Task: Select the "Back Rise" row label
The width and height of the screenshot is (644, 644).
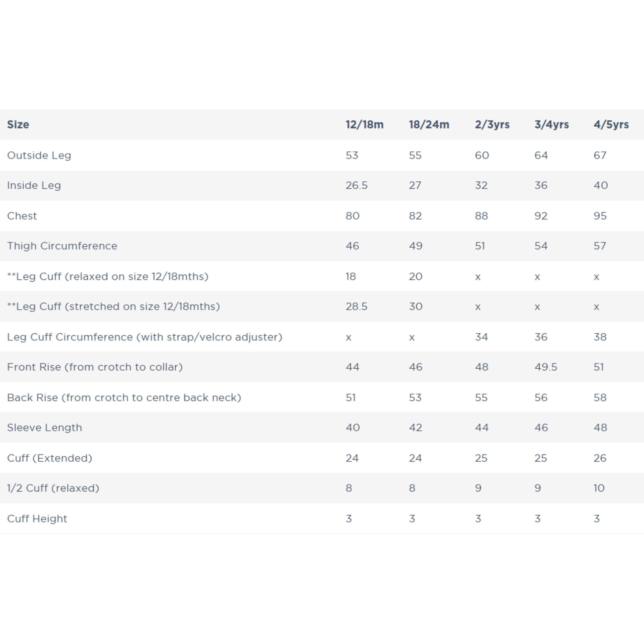Action: 124,398
